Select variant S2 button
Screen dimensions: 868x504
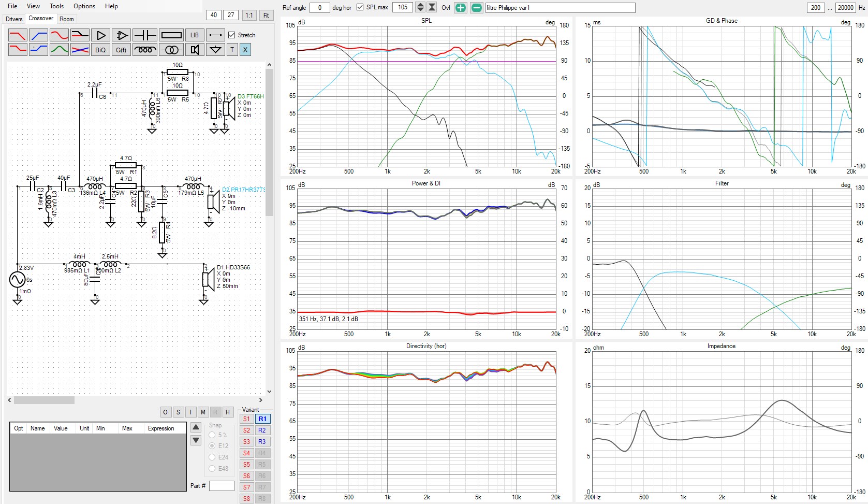click(x=246, y=430)
